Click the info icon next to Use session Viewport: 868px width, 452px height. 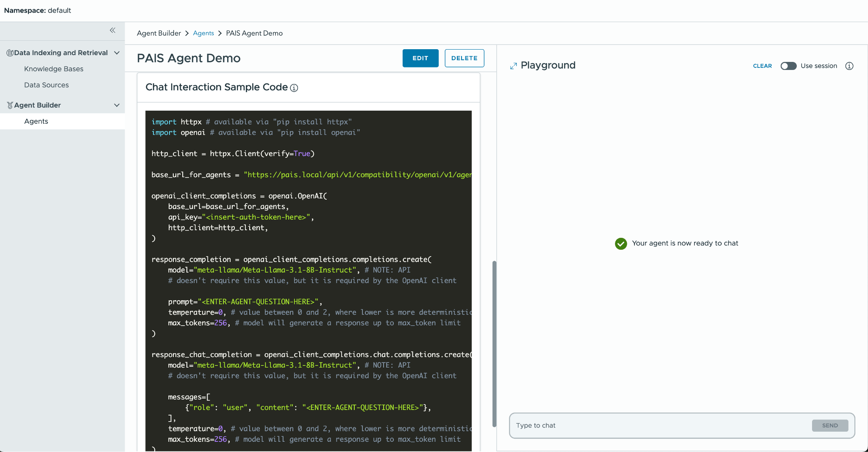tap(849, 66)
